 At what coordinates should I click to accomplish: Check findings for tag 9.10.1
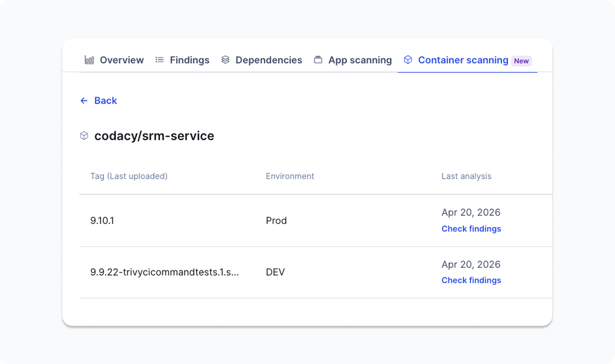click(x=471, y=228)
